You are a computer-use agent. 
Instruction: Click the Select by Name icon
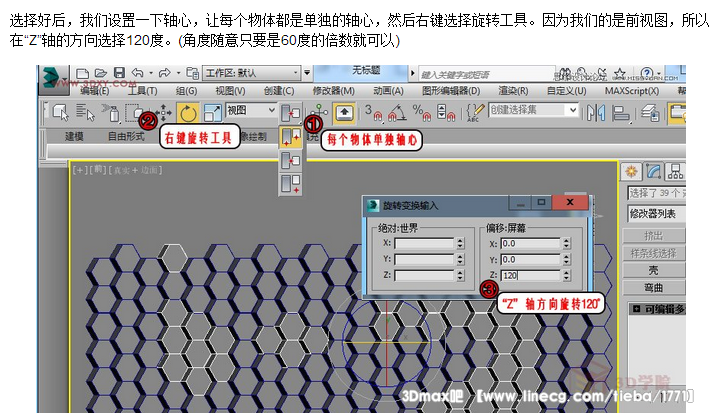(x=85, y=112)
